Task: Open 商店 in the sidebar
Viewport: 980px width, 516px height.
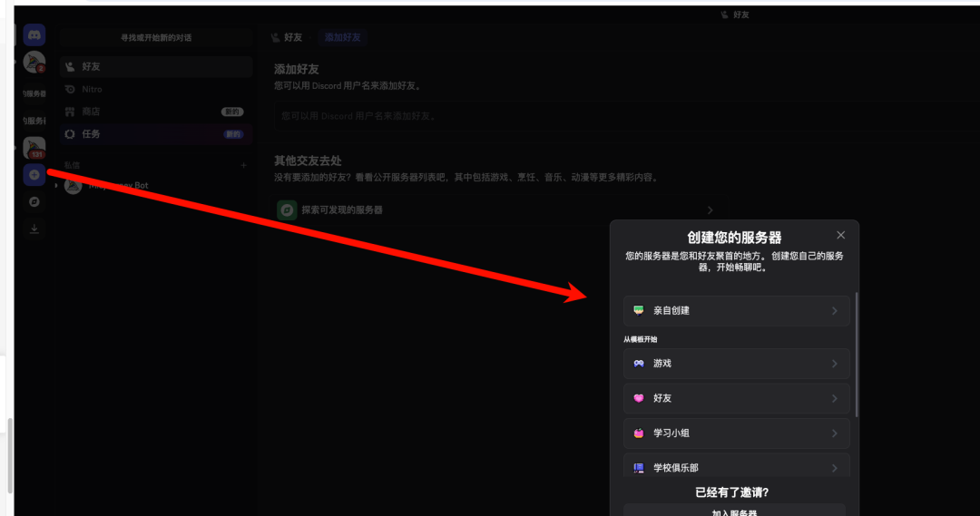Action: pos(156,112)
